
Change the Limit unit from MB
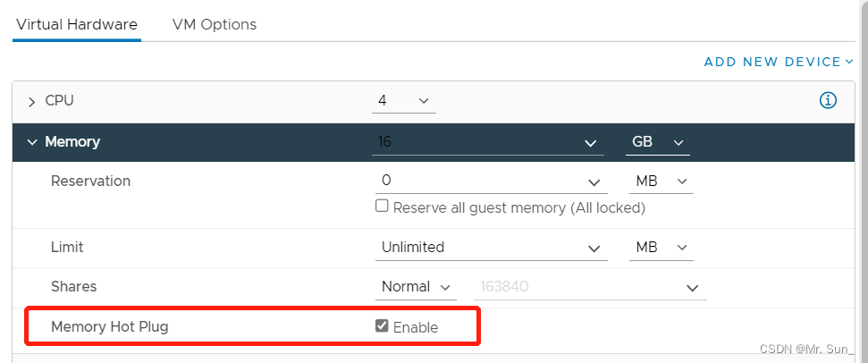coord(662,247)
